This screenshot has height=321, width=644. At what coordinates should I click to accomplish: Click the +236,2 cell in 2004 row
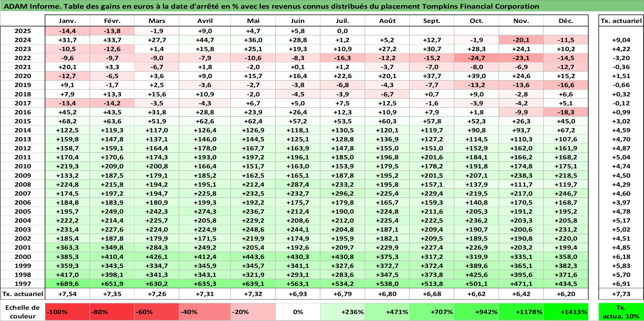pos(476,220)
